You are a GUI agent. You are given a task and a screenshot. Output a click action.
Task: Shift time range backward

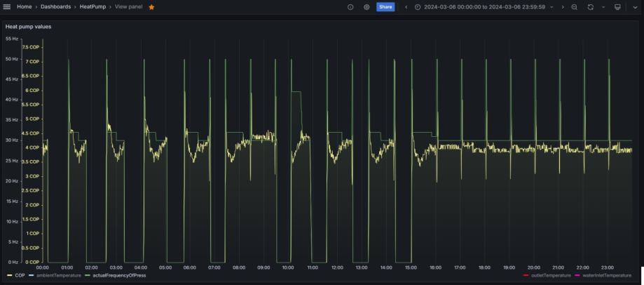coord(406,7)
